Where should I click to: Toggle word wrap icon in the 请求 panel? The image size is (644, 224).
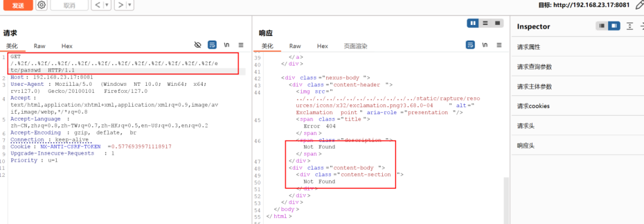tap(212, 45)
